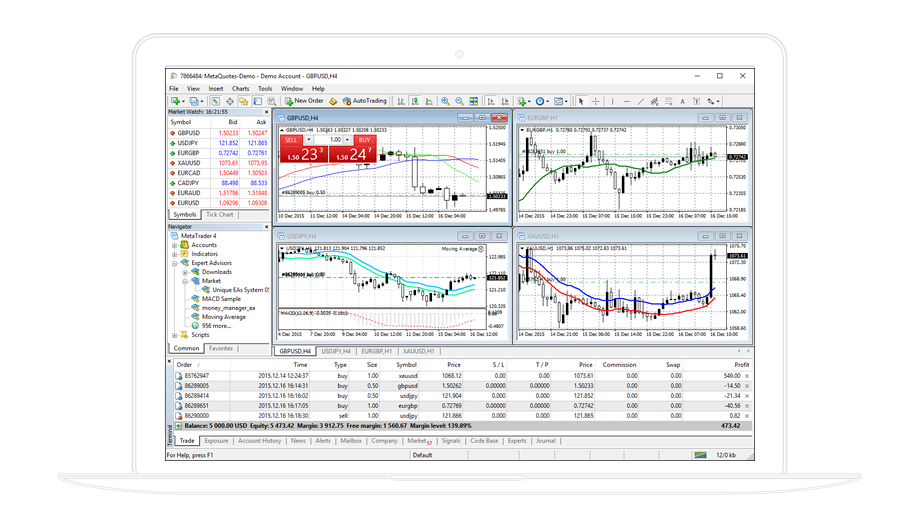Toggle the Navigator panel star-folder icon
Viewport: 919px width, 529px height.
tap(243, 101)
